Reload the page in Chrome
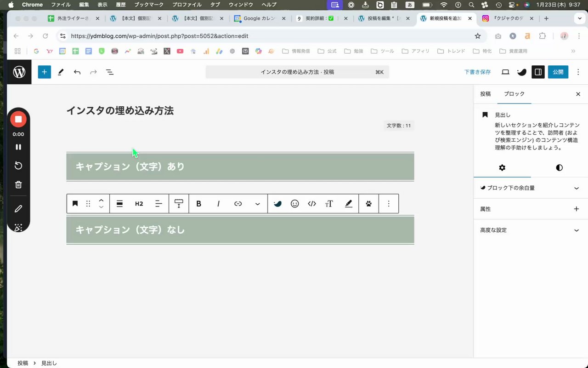Viewport: 588px width, 368px height. 45,36
